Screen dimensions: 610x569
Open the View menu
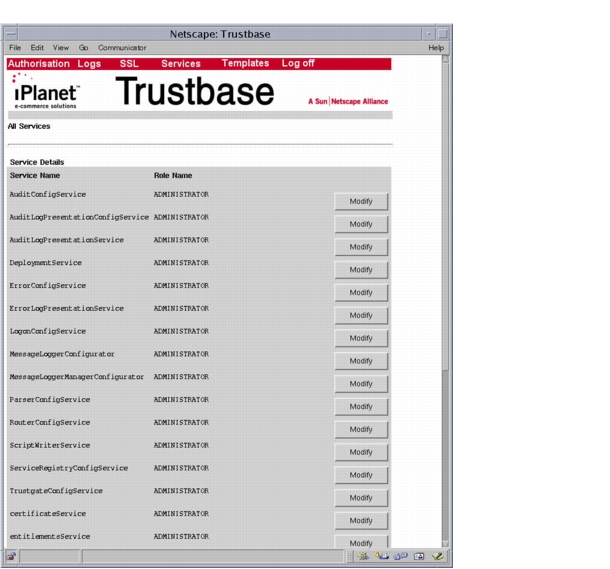point(61,47)
